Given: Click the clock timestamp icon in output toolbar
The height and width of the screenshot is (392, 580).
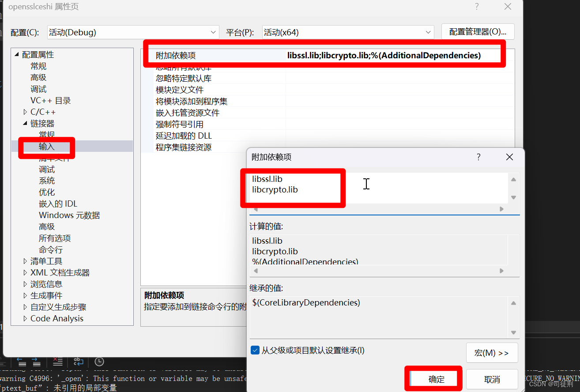Looking at the screenshot, I should [99, 362].
